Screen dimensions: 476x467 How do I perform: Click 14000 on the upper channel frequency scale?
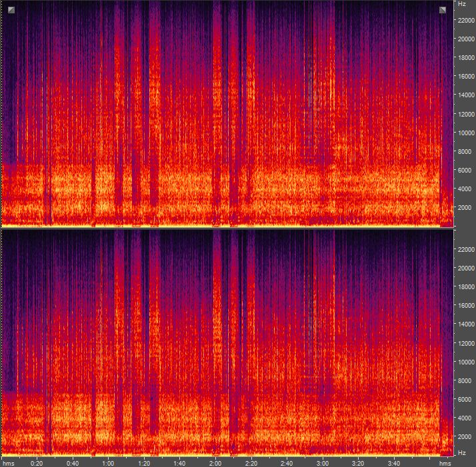[466, 95]
